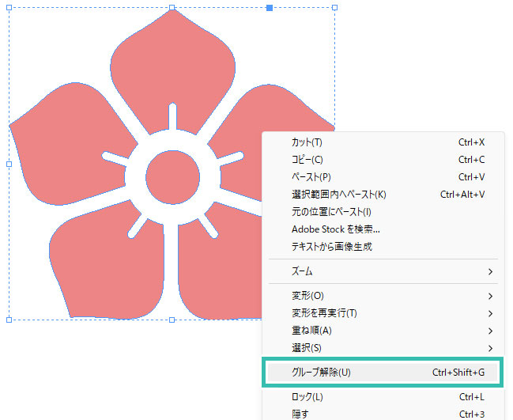Click the left-middle selection handle

[x=9, y=164]
